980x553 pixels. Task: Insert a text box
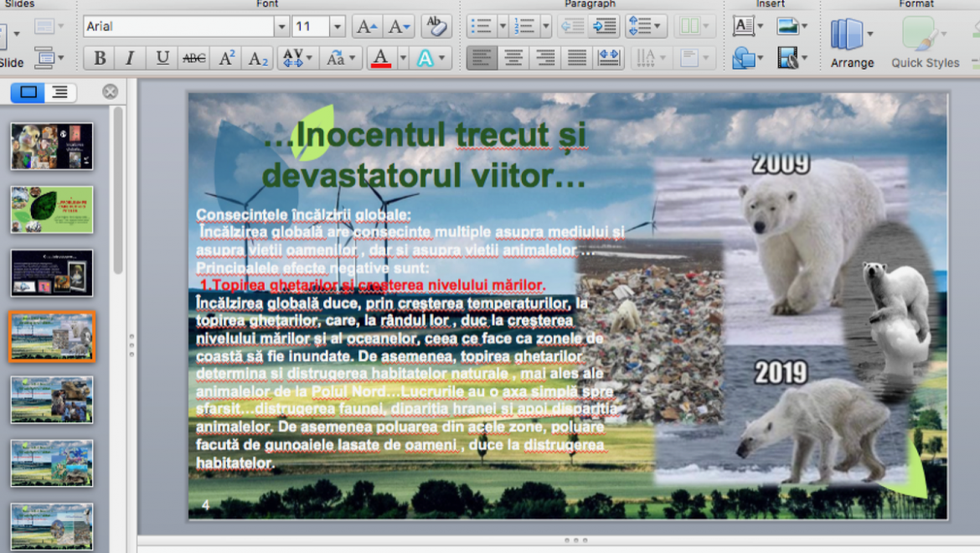click(743, 25)
